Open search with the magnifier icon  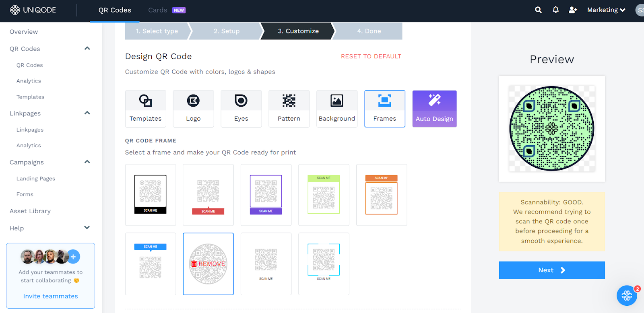(x=538, y=10)
